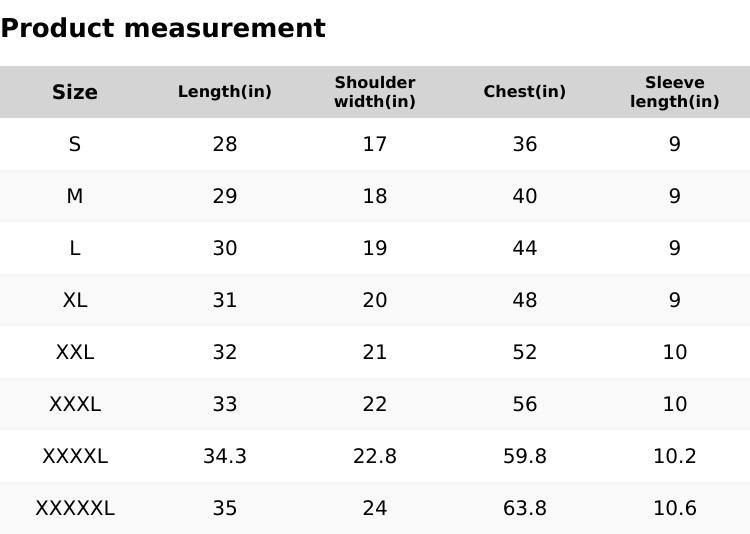Select the XXL size row label
Image resolution: width=750 pixels, height=534 pixels.
pyautogui.click(x=75, y=352)
